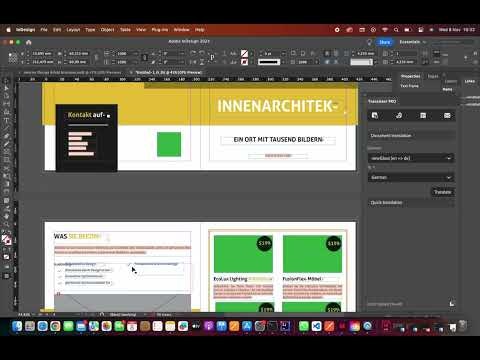Viewport: 480px width, 360px height.
Task: Click the Wi-Fi icon in menu bar
Action: pos(385,30)
